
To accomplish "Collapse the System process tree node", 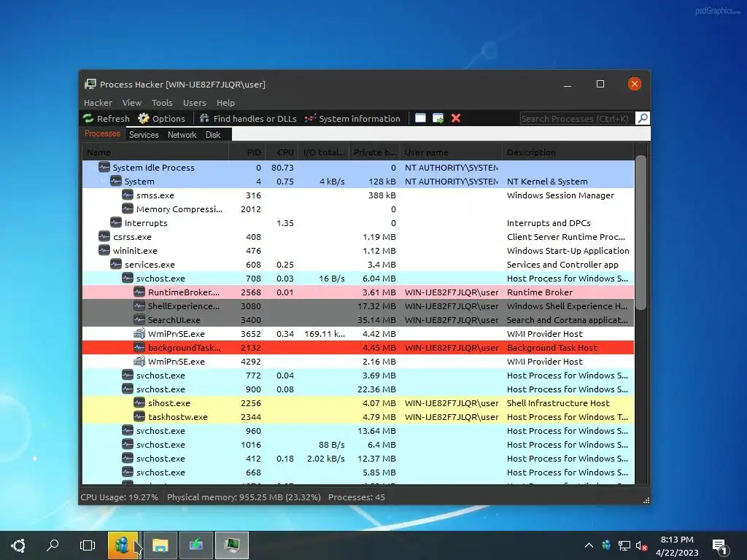I will pyautogui.click(x=104, y=181).
